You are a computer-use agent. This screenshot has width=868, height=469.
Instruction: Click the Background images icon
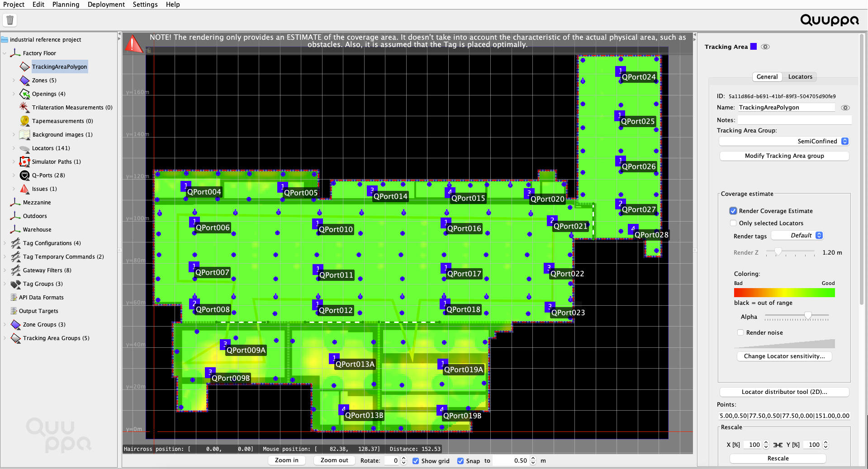[25, 134]
